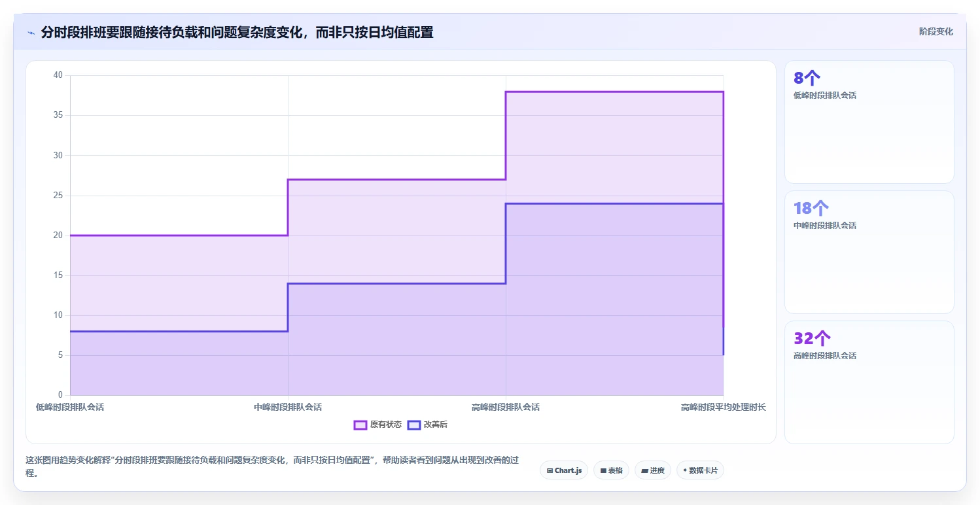Click the 表格 tag

(612, 470)
